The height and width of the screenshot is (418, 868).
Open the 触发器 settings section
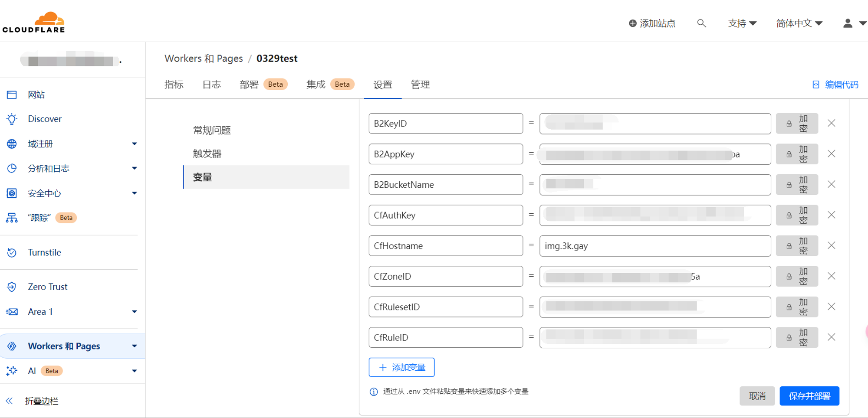[x=207, y=153]
